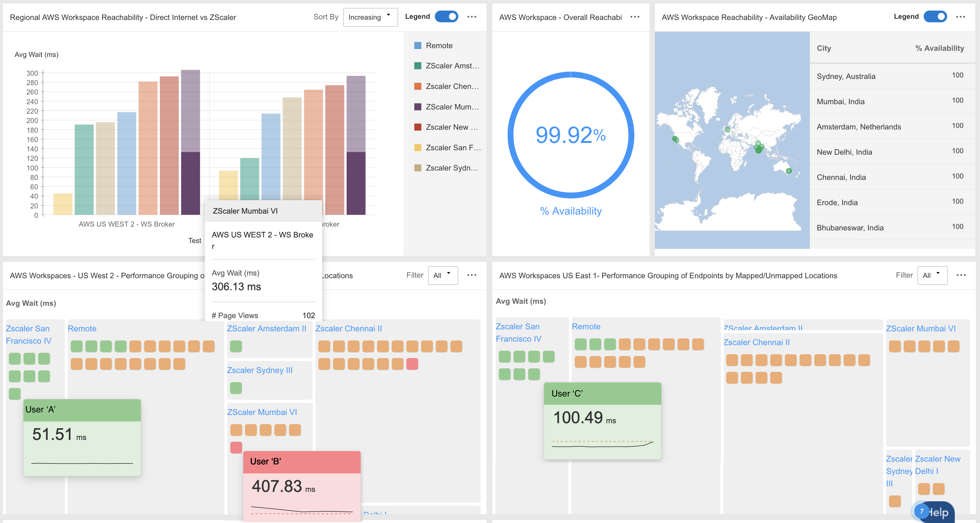This screenshot has width=980, height=523.
Task: Open Zscaler San Francisco IV link in US East 1
Action: [x=518, y=333]
